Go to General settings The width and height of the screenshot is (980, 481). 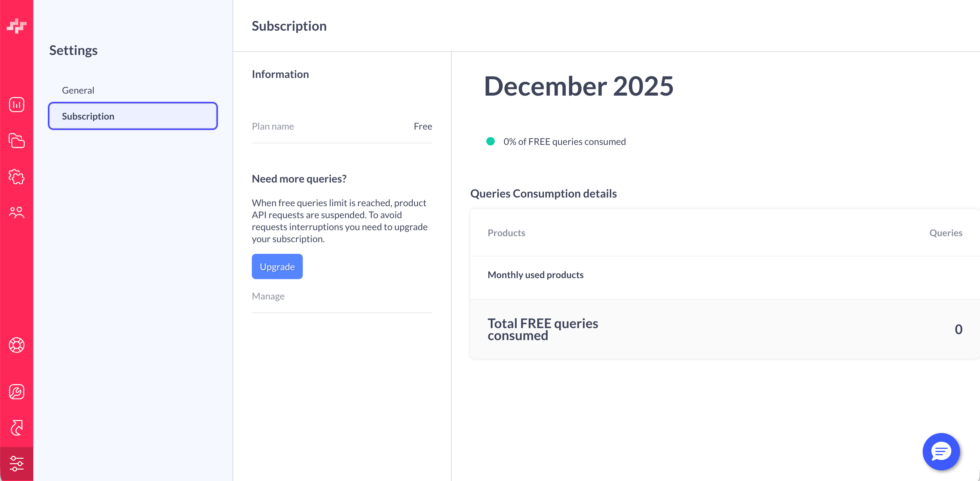[78, 90]
